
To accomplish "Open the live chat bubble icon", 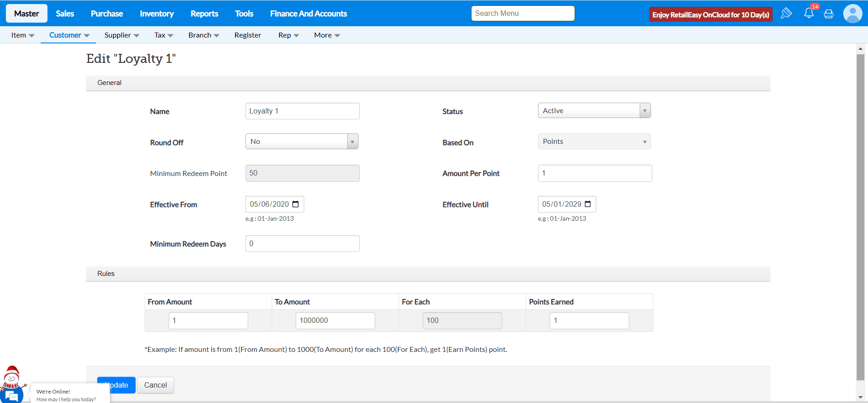I will pyautogui.click(x=12, y=396).
